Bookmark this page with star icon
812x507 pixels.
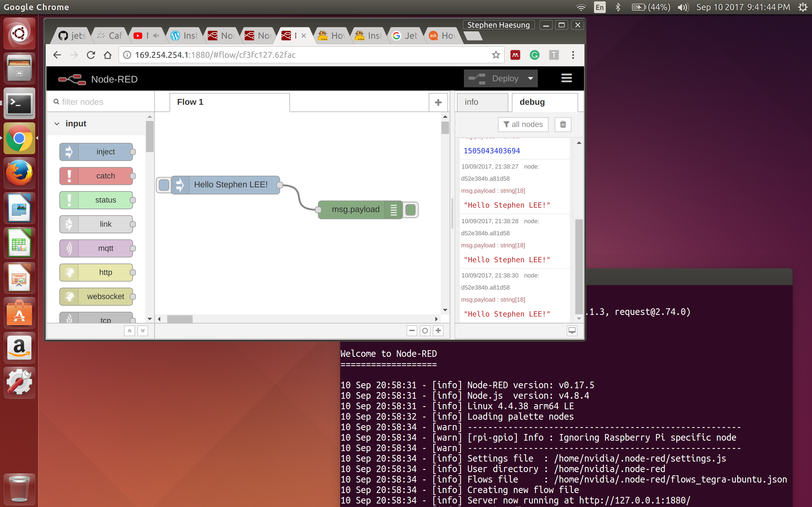496,55
